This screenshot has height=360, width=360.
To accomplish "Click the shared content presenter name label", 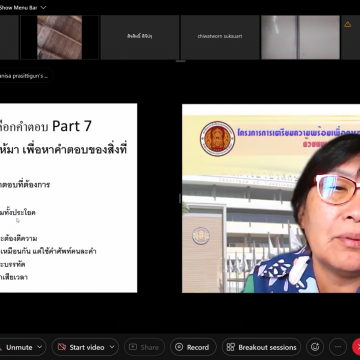I will point(24,76).
